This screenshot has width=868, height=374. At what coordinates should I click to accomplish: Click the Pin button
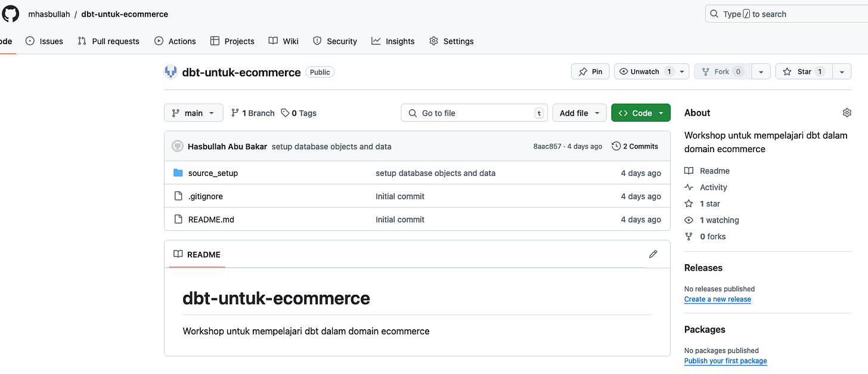(590, 72)
